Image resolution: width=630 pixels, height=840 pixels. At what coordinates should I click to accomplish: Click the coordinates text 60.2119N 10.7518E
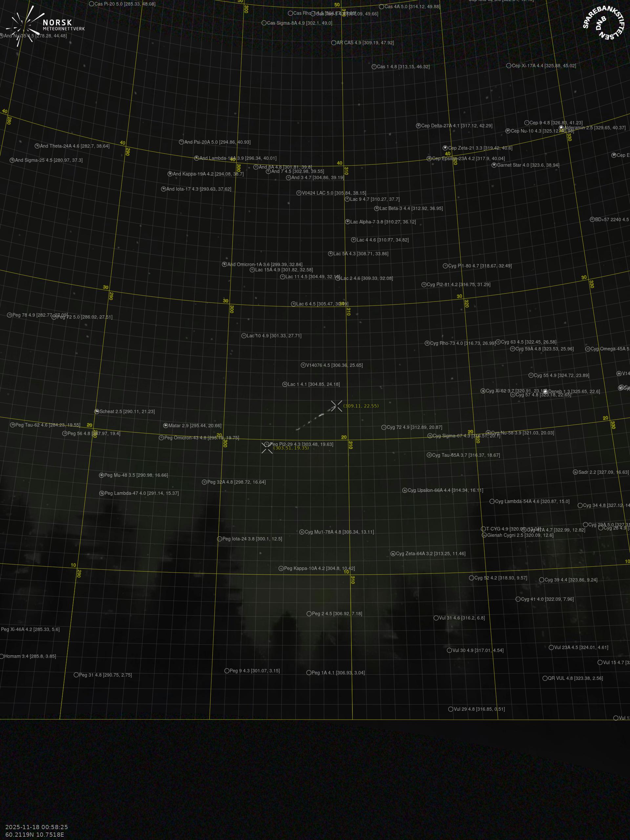pyautogui.click(x=34, y=834)
